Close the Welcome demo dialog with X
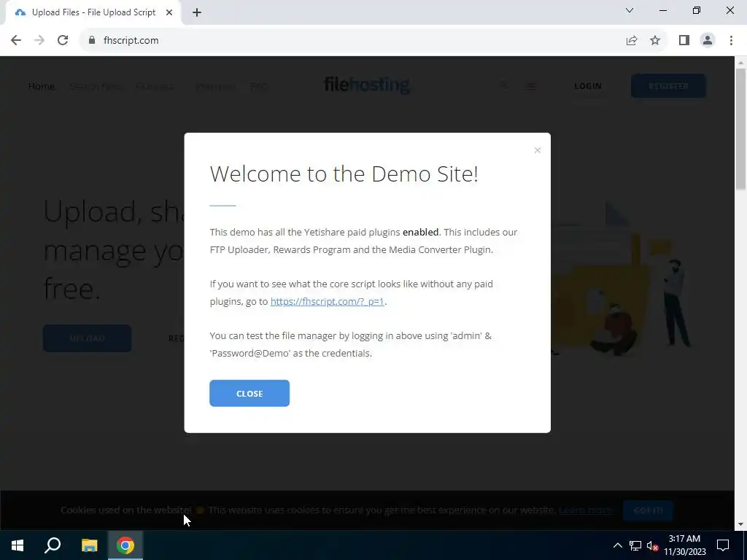The image size is (747, 560). click(x=538, y=150)
